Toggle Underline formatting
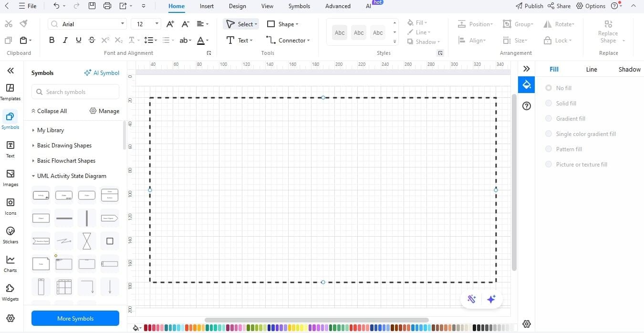The height and width of the screenshot is (333, 644). point(79,40)
